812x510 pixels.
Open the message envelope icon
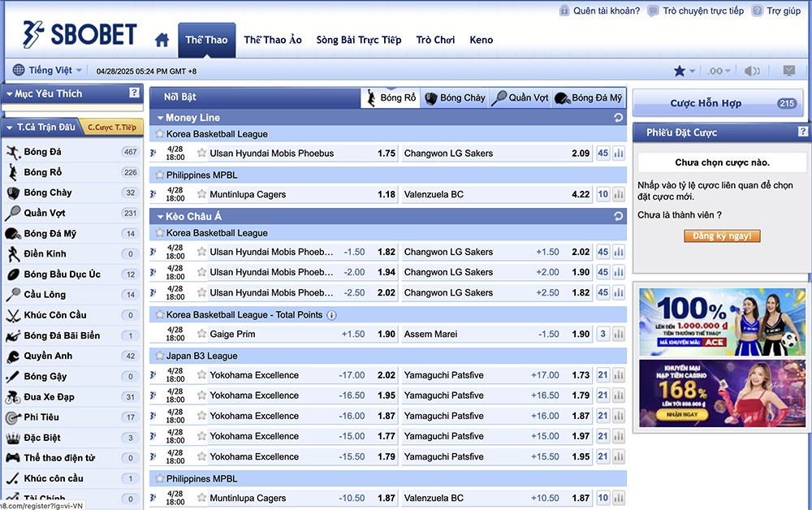788,71
